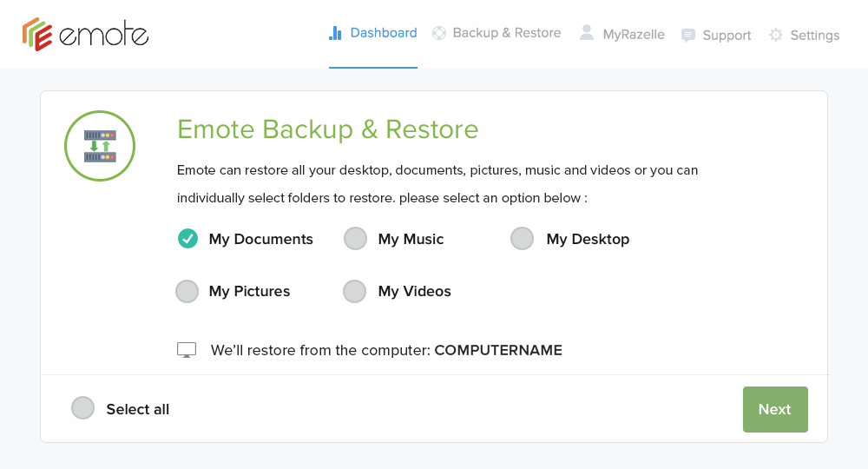The width and height of the screenshot is (868, 469).
Task: Enable the My Desktop option
Action: [x=522, y=239]
